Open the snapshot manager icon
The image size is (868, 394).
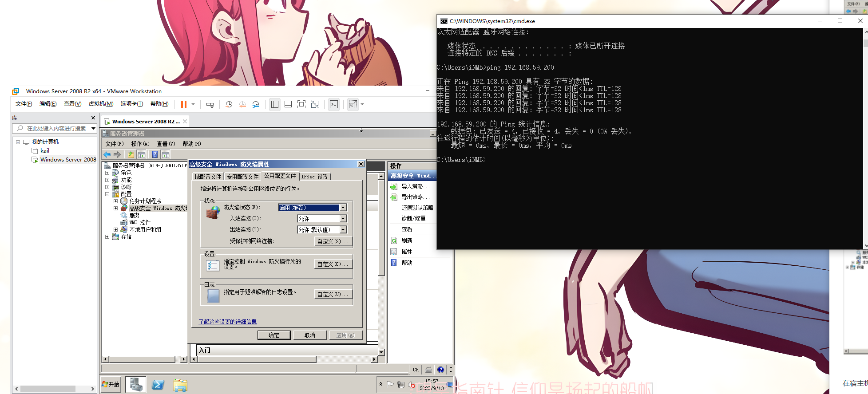[256, 104]
